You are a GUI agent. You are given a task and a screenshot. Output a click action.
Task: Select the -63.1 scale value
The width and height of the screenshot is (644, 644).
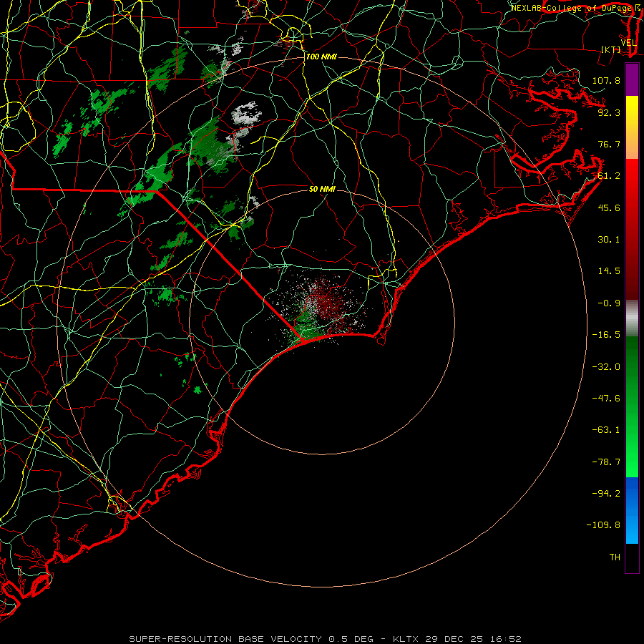point(606,430)
